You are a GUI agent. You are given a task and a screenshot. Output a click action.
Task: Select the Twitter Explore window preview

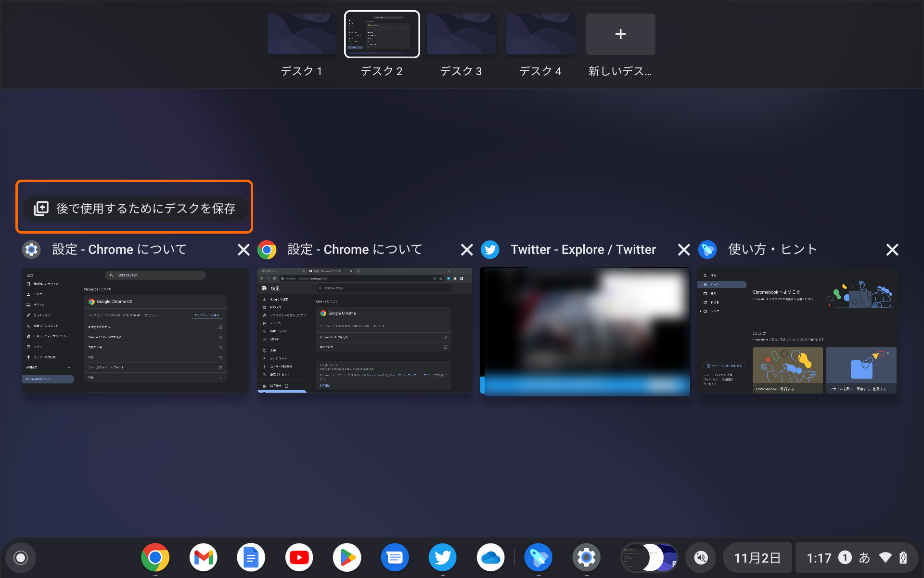(585, 331)
